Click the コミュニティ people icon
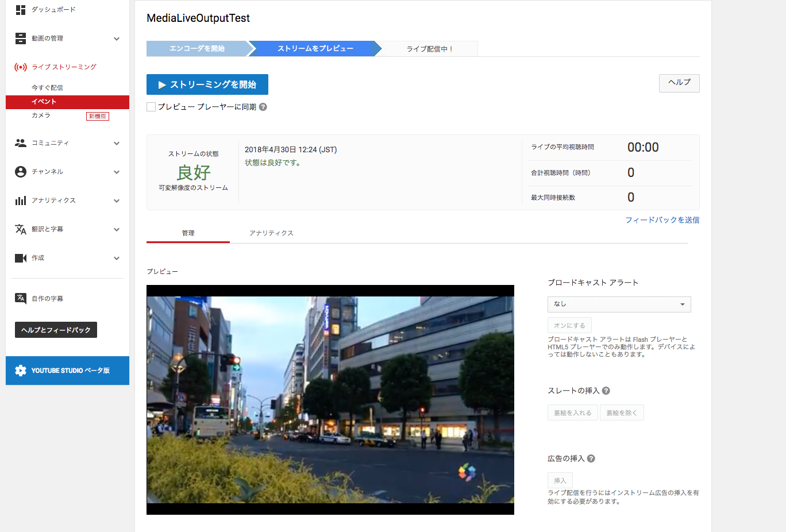Image resolution: width=786 pixels, height=532 pixels. point(21,143)
